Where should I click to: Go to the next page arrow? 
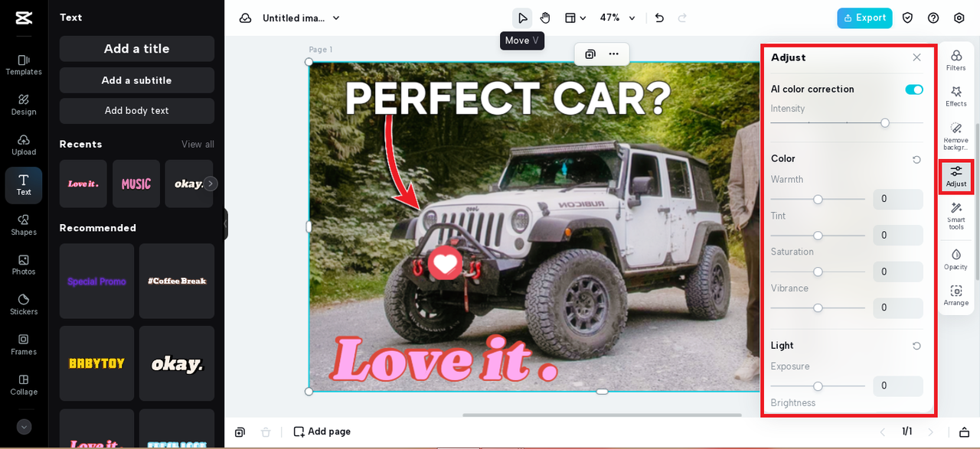[931, 432]
